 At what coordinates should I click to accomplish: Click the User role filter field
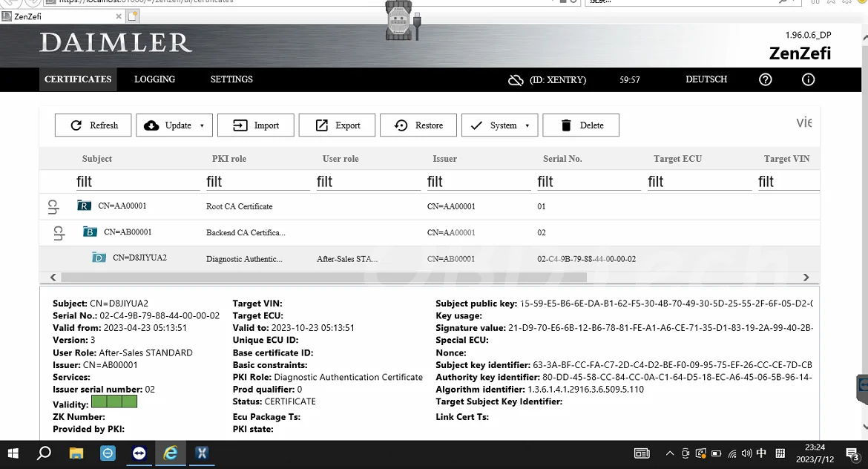pyautogui.click(x=368, y=182)
